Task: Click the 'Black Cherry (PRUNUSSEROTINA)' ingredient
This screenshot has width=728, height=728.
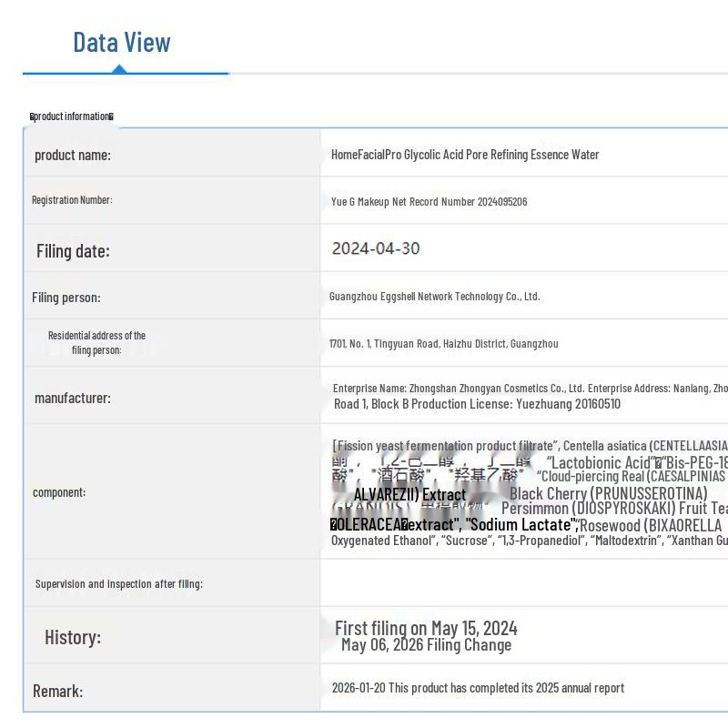Action: (608, 493)
